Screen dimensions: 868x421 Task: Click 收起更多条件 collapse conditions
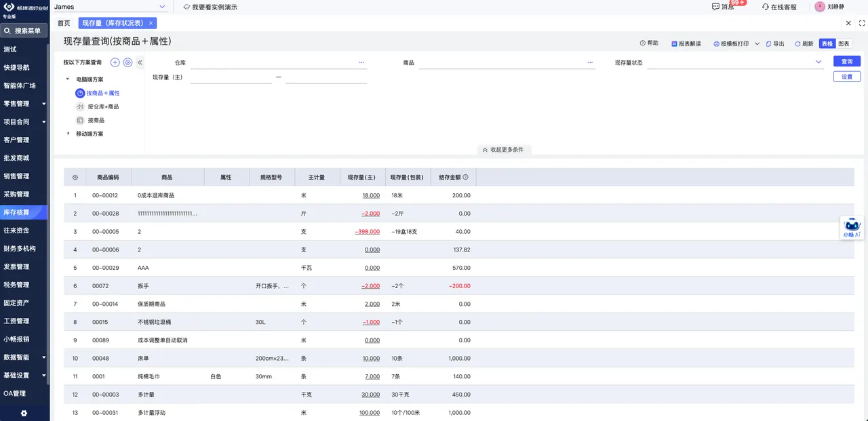click(x=502, y=149)
